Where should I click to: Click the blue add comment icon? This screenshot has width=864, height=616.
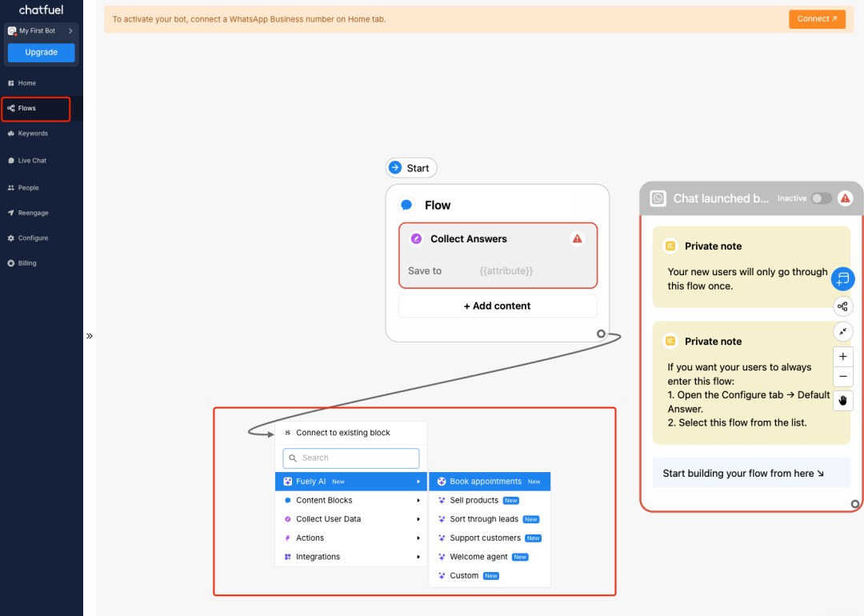click(842, 278)
